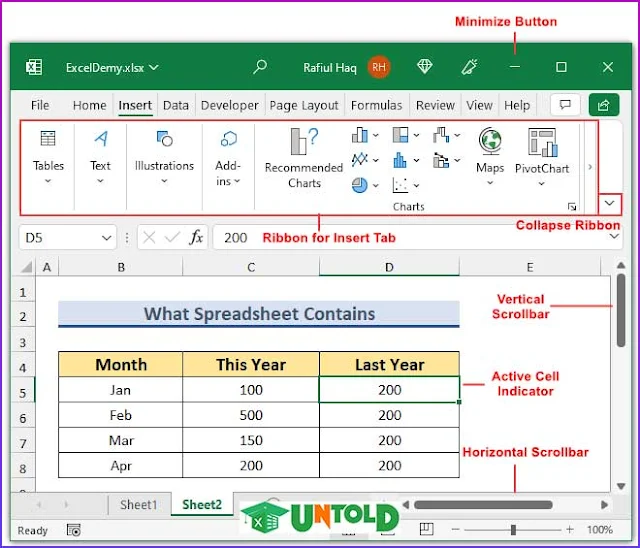This screenshot has height=548, width=640.
Task: Click the Cancel X in formula bar
Action: (x=149, y=237)
